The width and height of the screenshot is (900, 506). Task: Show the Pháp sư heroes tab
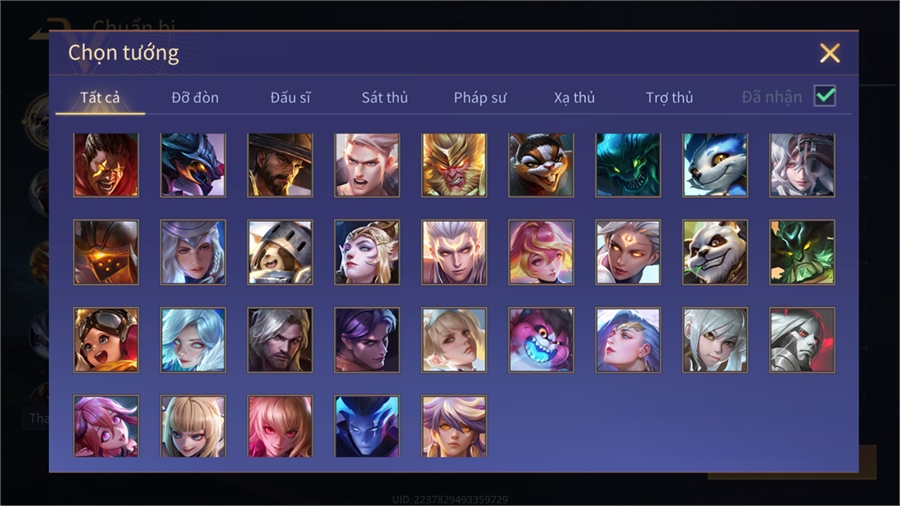[x=480, y=98]
